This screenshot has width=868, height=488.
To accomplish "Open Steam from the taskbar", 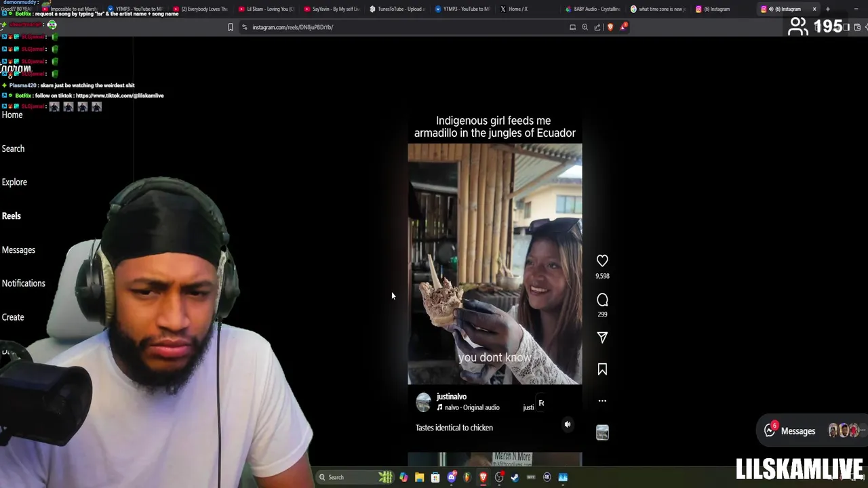I will tap(515, 477).
